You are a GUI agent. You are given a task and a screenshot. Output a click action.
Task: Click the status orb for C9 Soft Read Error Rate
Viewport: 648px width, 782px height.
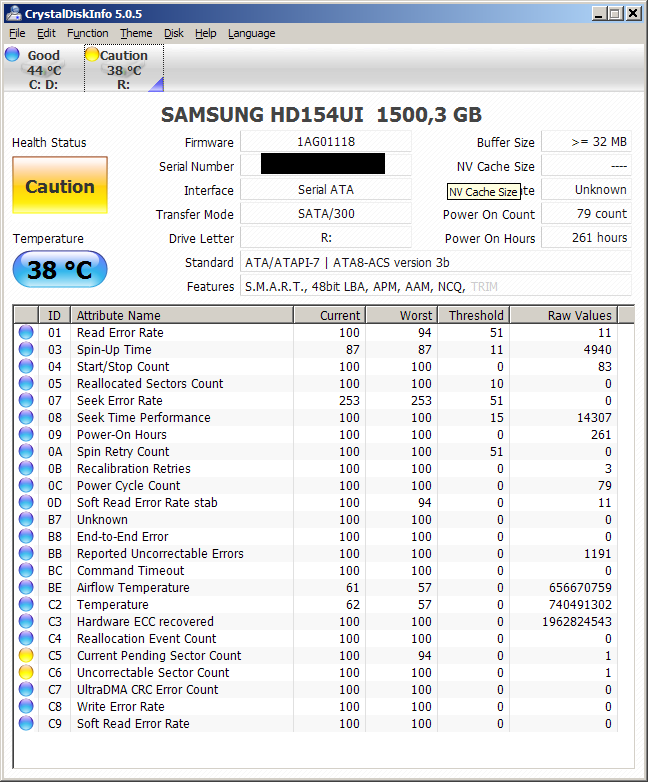click(x=26, y=723)
